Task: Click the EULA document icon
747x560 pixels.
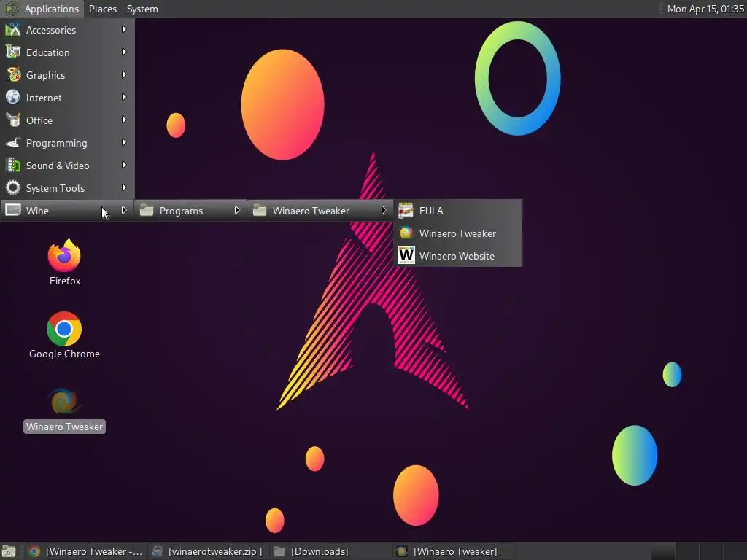Action: (x=406, y=211)
